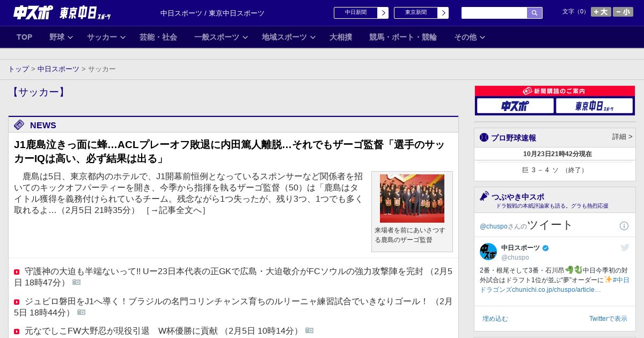The height and width of the screenshot is (338, 644).
Task: Click arrow next to 中日新聞
Action: (x=383, y=13)
